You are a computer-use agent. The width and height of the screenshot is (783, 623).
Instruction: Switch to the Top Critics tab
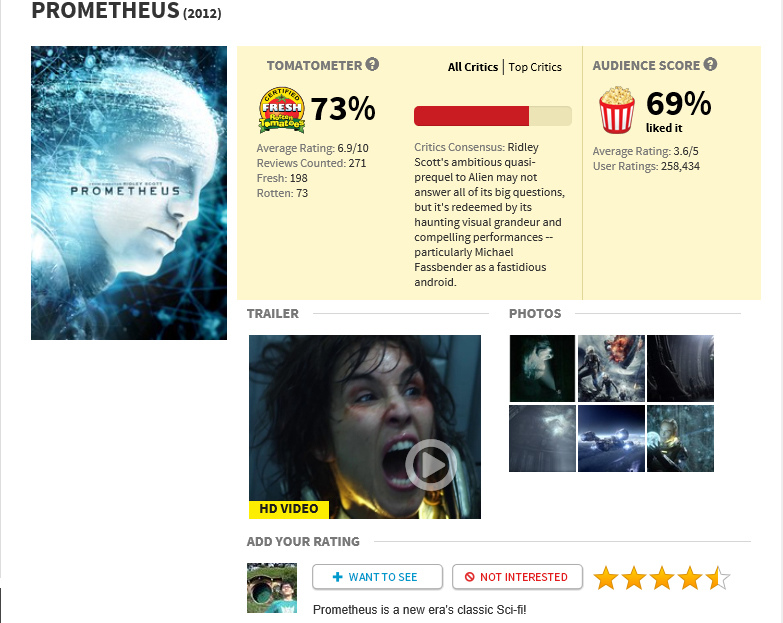(x=535, y=67)
